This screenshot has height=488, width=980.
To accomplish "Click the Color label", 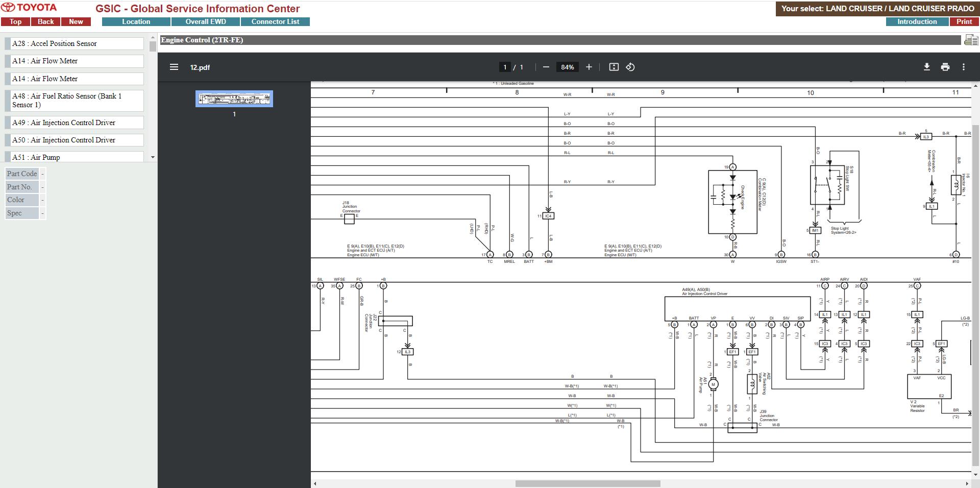I will [x=22, y=200].
